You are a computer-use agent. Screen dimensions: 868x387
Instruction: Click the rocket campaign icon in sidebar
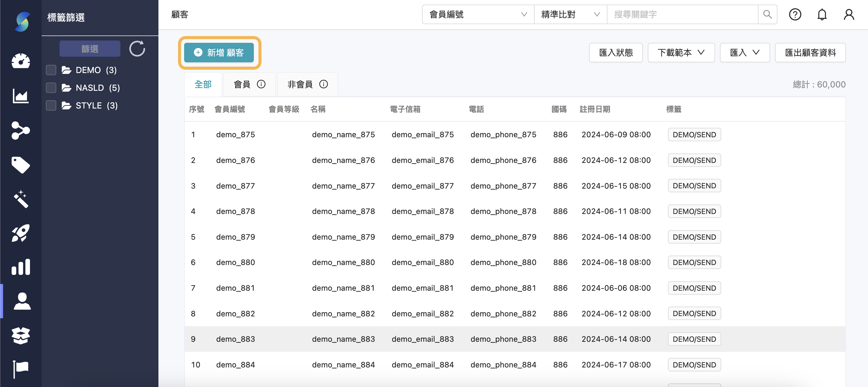pyautogui.click(x=21, y=234)
